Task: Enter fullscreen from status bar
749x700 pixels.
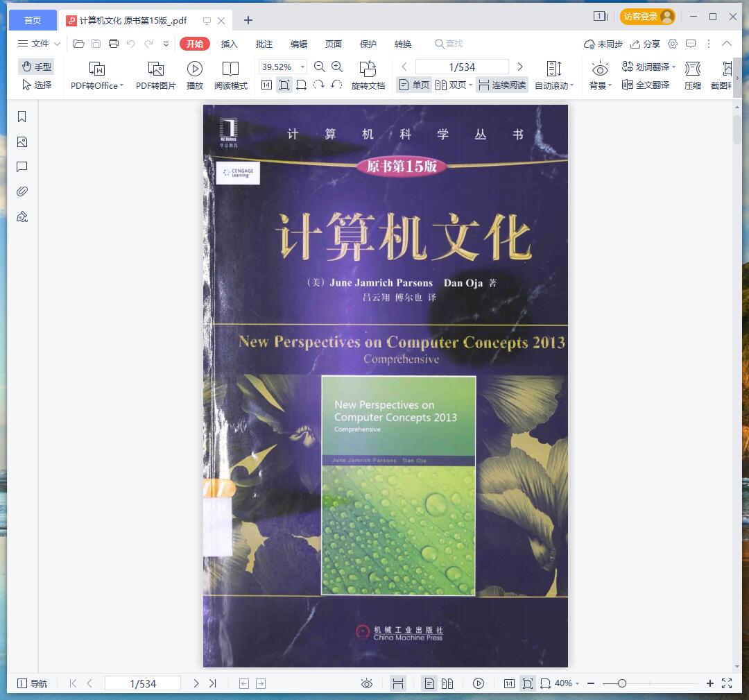Action: pyautogui.click(x=727, y=683)
